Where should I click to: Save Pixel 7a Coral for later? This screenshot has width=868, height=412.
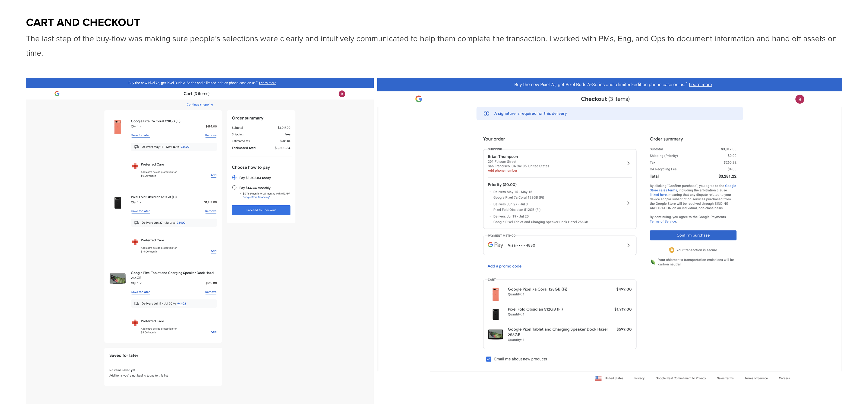(x=141, y=135)
